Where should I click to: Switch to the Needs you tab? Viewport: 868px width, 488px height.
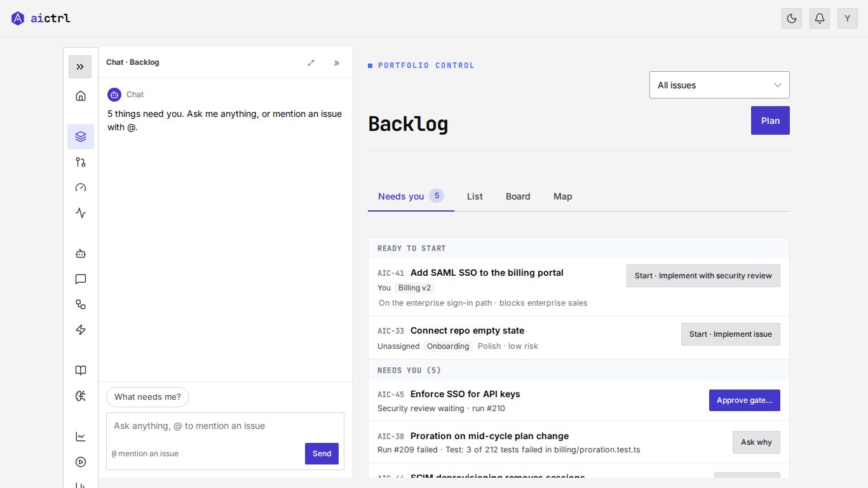(x=410, y=196)
